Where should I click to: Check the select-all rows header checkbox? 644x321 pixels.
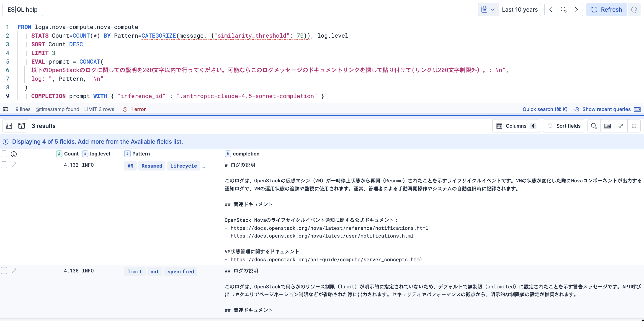pyautogui.click(x=4, y=154)
